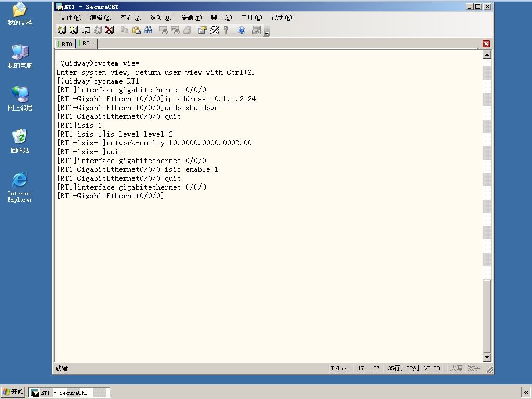Select the RT1 session tab

click(x=86, y=44)
